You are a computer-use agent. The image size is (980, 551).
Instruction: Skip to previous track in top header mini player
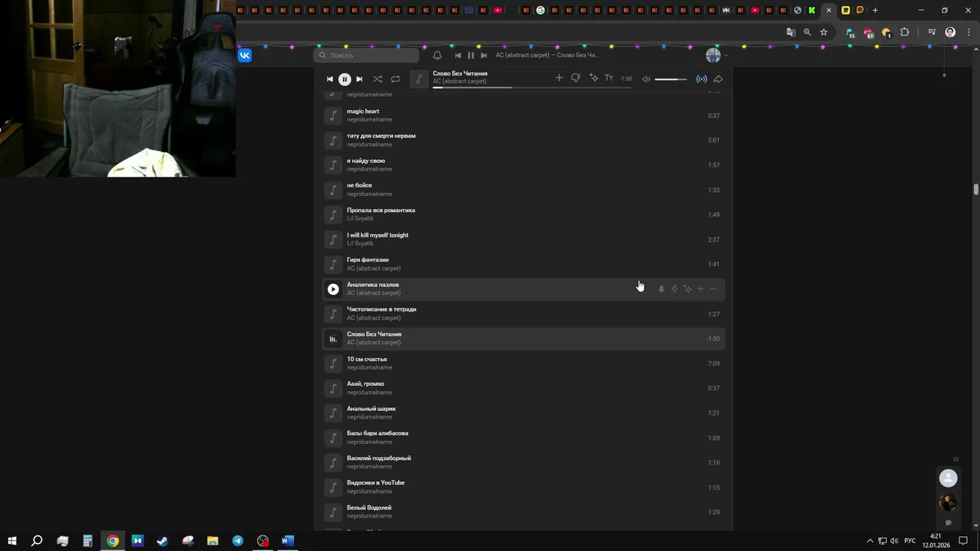click(458, 55)
